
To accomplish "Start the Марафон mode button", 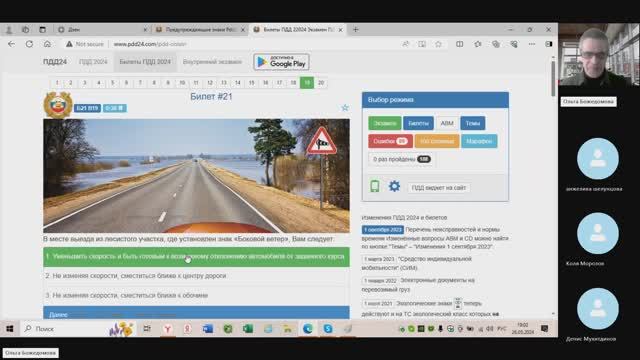I will 479,141.
